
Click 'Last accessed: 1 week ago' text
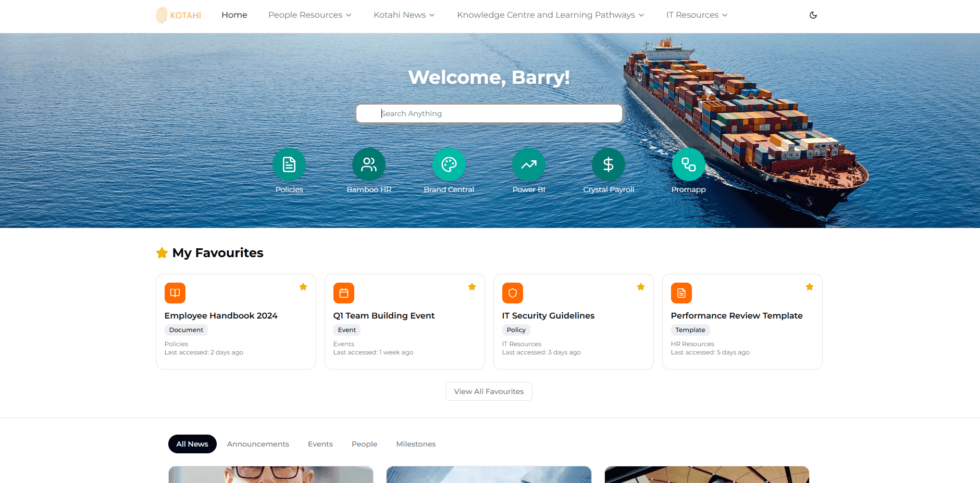coord(373,352)
